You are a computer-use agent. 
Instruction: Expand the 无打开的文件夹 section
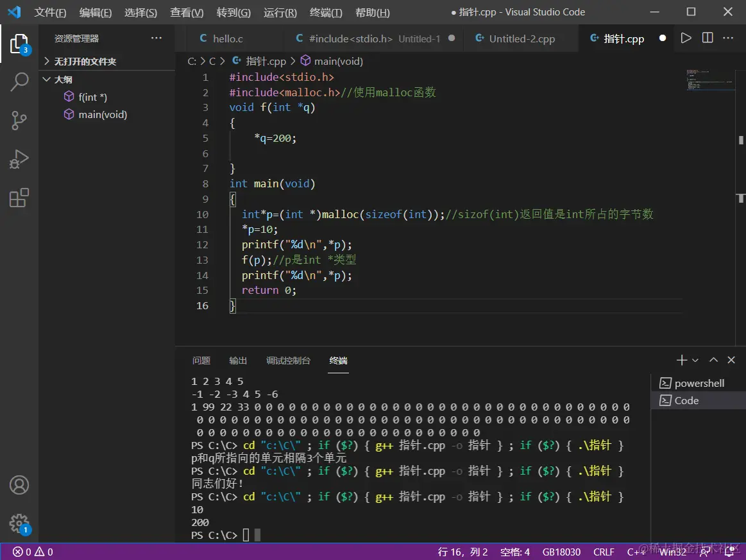(106, 61)
